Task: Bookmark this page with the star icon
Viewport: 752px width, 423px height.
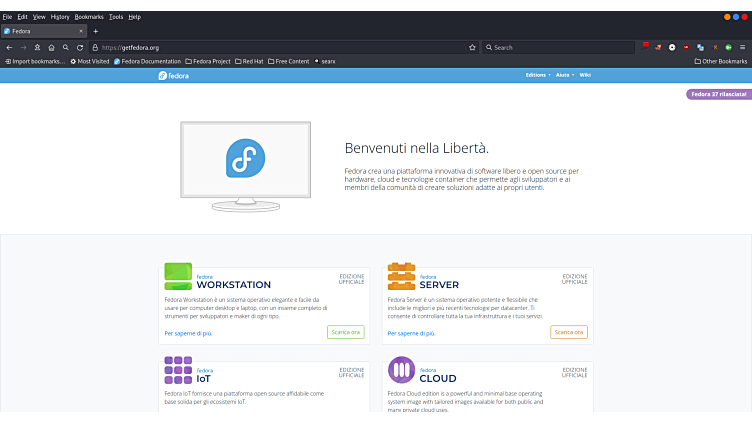Action: [472, 47]
